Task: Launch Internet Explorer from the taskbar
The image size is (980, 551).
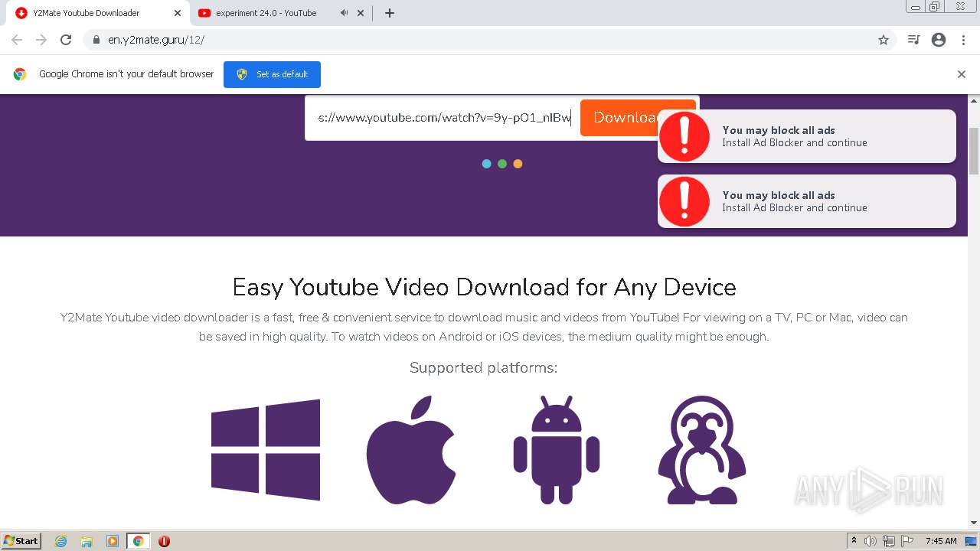Action: pos(61,541)
